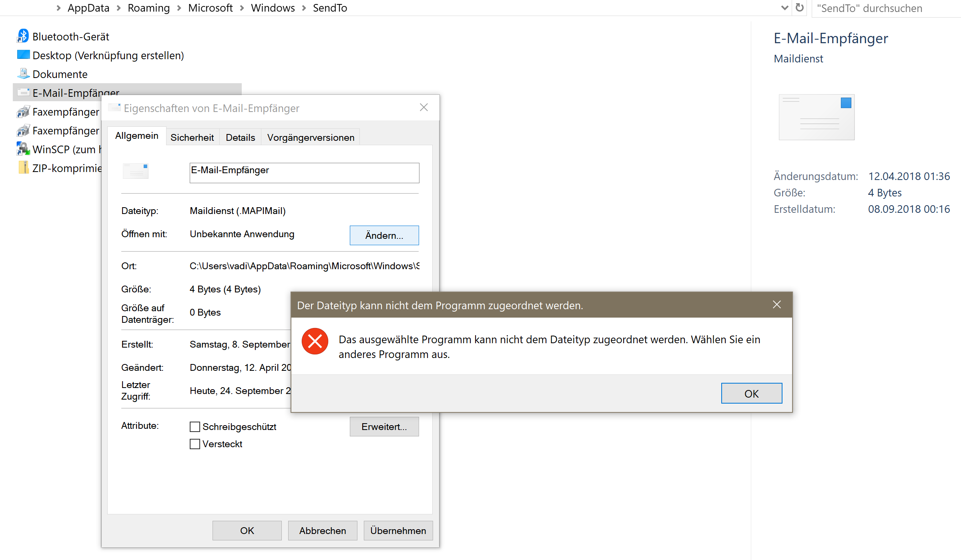
Task: Click SendTo in the breadcrumb
Action: click(330, 8)
